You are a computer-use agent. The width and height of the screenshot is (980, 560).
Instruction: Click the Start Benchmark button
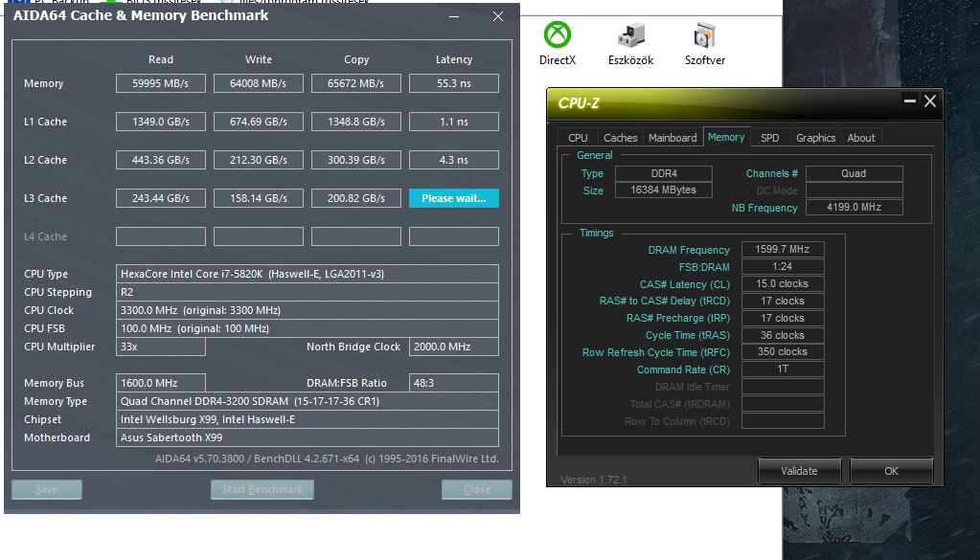[x=262, y=489]
